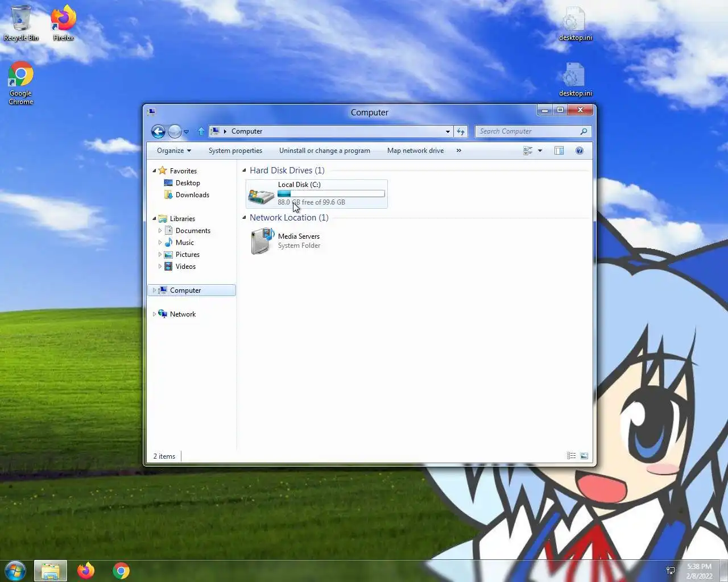Screen dimensions: 728x582
Task: Open Desktop in Favorites
Action: (188, 183)
